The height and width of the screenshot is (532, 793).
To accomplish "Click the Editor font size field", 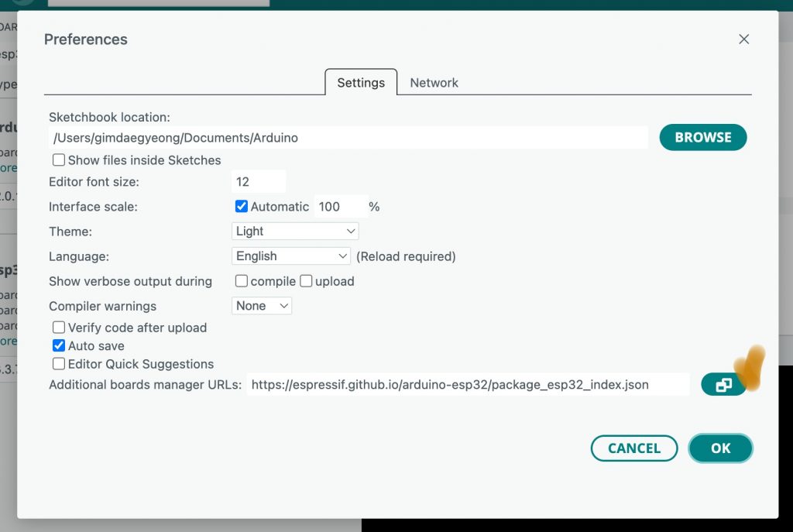I will tap(259, 182).
